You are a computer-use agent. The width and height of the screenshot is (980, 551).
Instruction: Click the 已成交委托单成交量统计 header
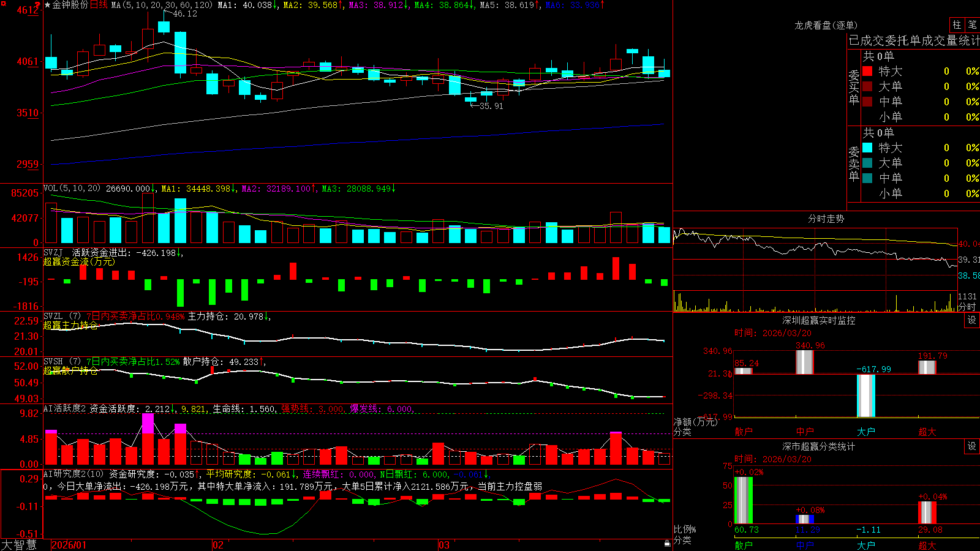(914, 40)
